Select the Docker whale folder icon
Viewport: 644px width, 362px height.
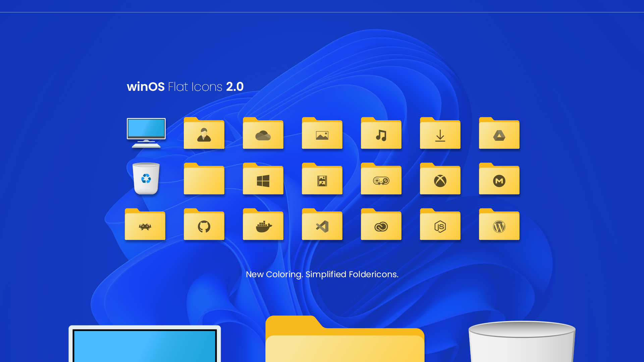tap(263, 225)
